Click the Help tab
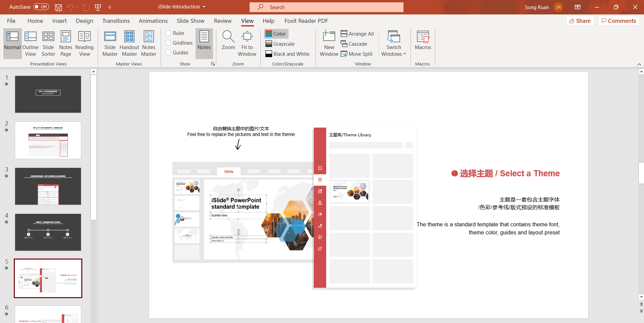This screenshot has height=323, width=644. pyautogui.click(x=268, y=21)
